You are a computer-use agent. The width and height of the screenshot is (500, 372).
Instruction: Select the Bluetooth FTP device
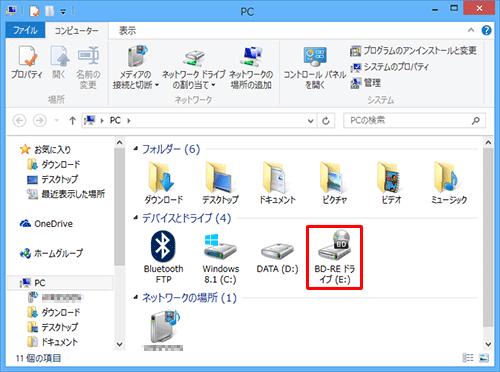[163, 257]
